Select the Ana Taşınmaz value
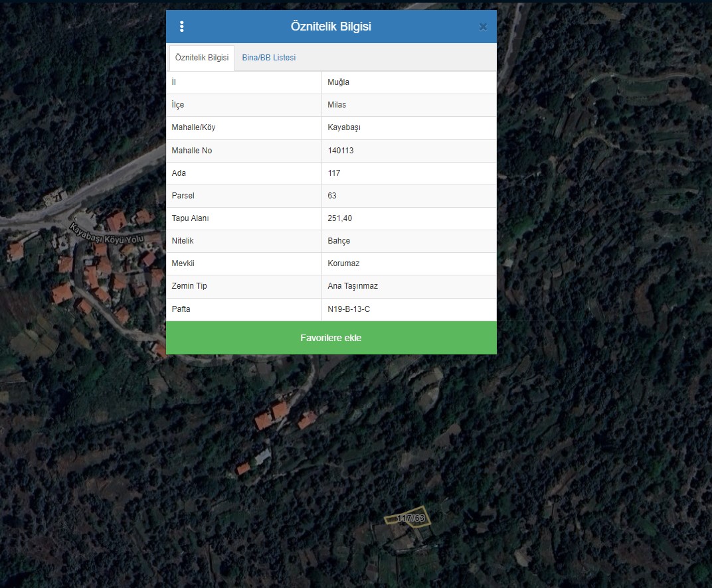 353,286
